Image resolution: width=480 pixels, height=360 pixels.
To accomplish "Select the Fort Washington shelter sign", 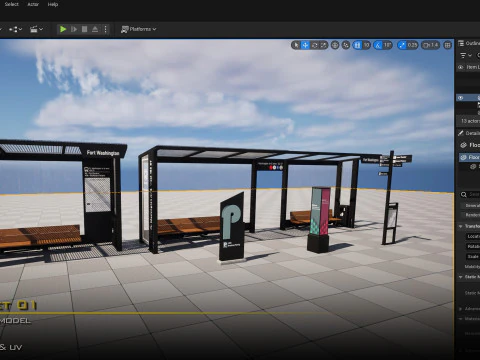I will point(103,153).
